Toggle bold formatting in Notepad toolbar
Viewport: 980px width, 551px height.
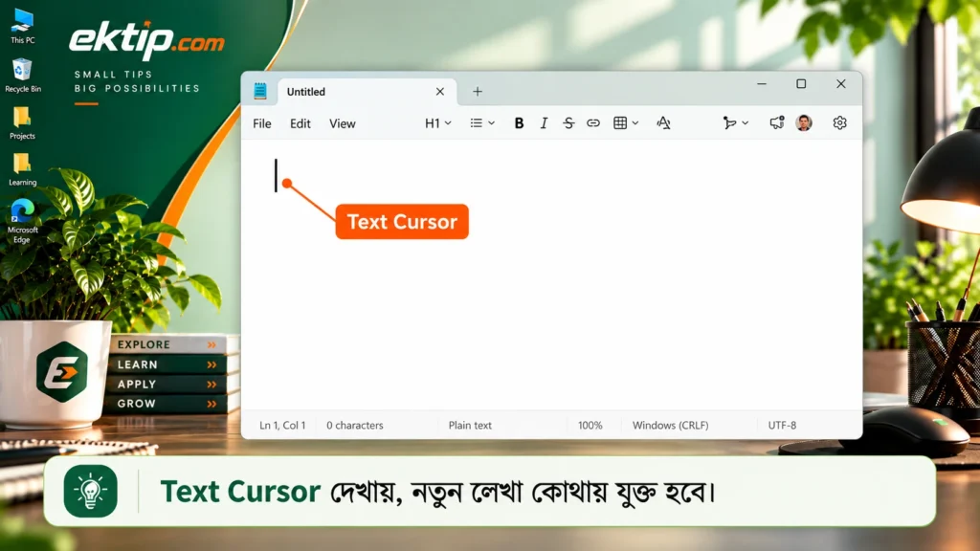(x=519, y=123)
